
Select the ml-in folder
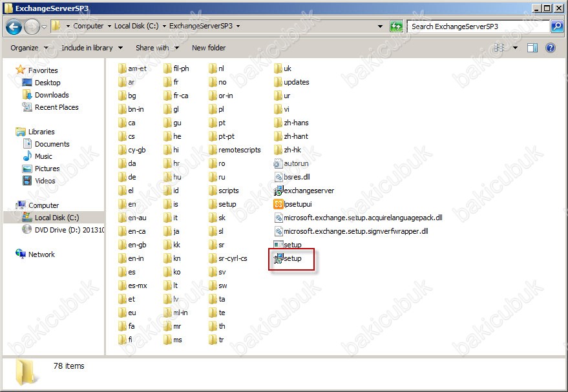pos(176,313)
